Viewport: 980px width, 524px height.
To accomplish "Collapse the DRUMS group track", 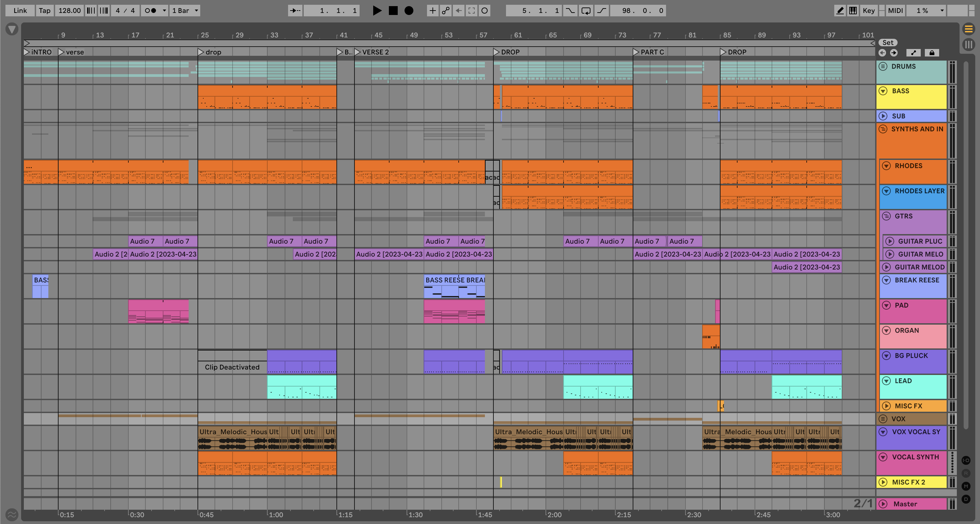I will pos(883,67).
